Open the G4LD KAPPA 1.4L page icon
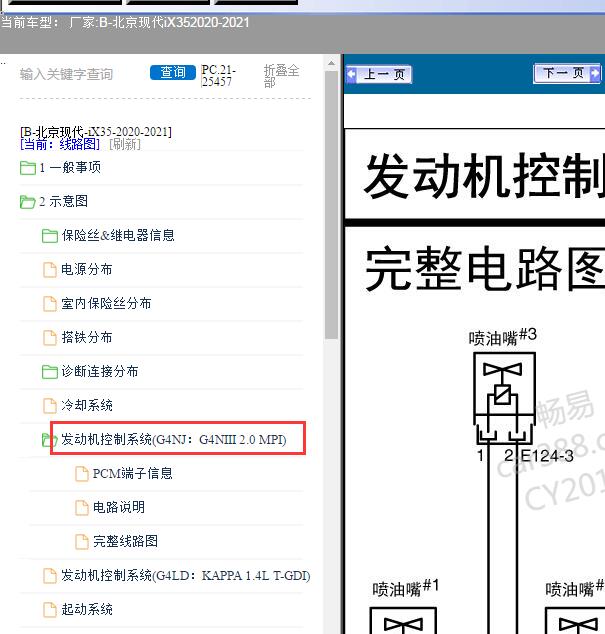The image size is (605, 634). pos(50,576)
